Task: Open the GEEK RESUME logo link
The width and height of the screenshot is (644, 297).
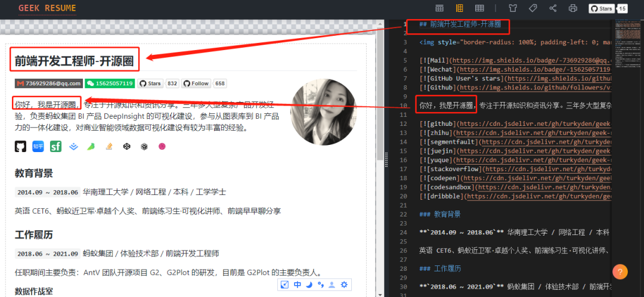Action: tap(47, 8)
